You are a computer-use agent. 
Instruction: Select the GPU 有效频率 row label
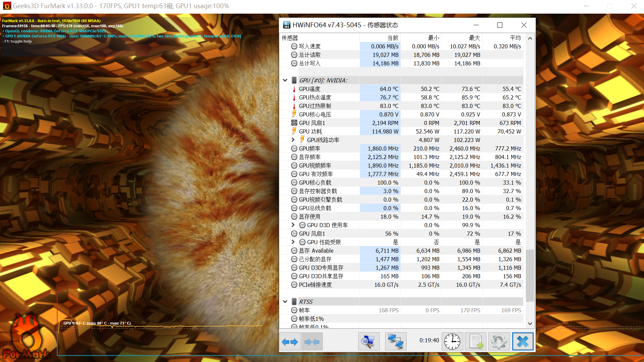[x=316, y=174]
